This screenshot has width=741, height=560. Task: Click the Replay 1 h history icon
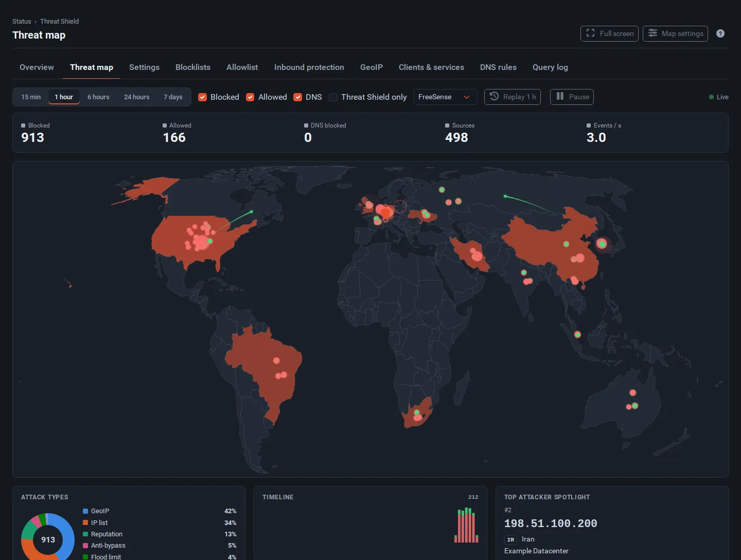[494, 96]
